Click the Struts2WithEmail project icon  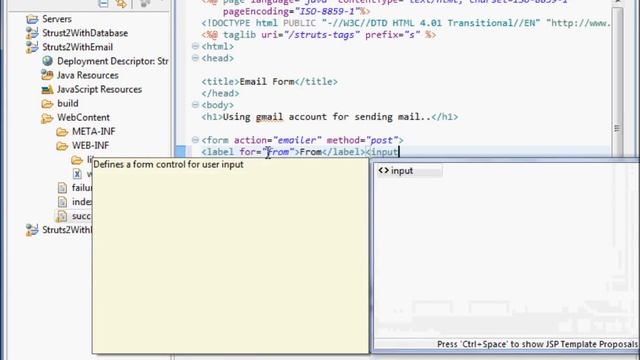coord(32,47)
